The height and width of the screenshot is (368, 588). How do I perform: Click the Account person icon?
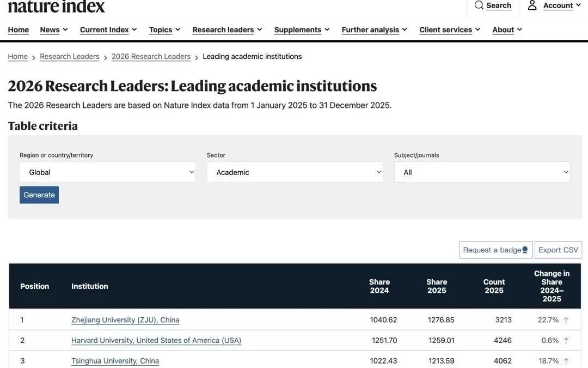532,5
